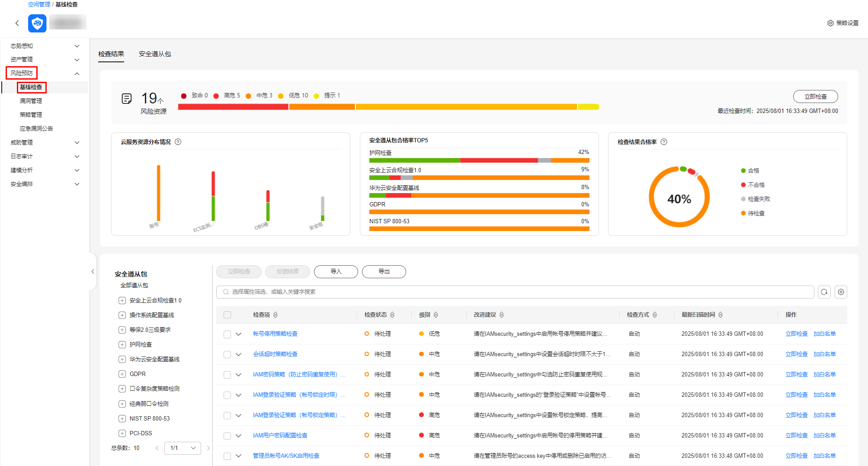Sort by 检查状态 column sort icon
The image size is (868, 466).
point(392,315)
